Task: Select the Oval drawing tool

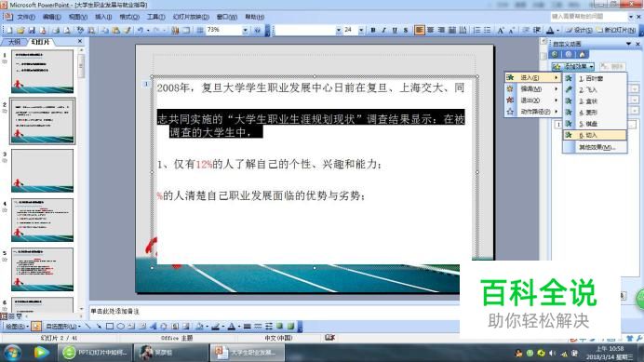Action: (x=120, y=327)
